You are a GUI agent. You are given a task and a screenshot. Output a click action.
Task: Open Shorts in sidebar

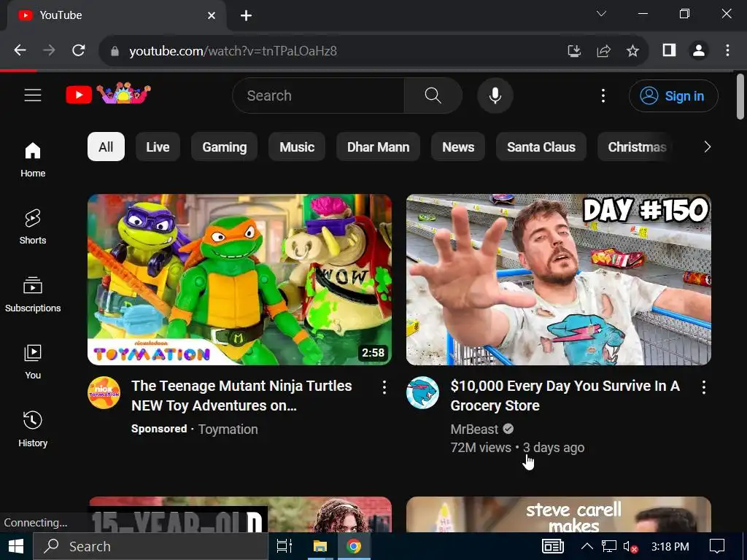point(33,227)
